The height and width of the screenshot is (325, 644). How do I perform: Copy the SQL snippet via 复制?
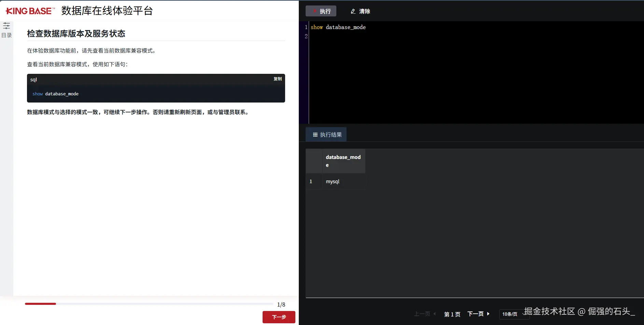(x=277, y=79)
